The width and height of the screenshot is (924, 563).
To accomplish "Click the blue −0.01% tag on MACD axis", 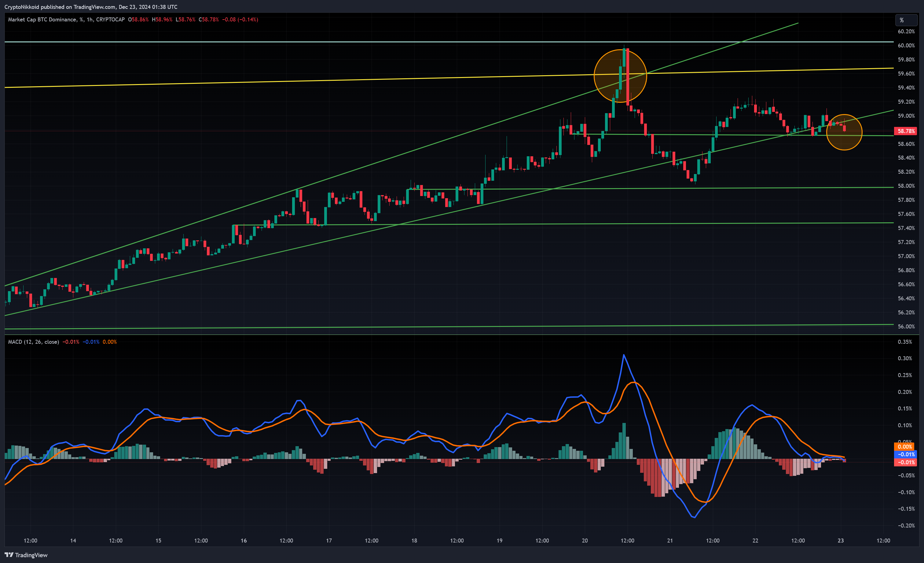I will click(x=905, y=454).
